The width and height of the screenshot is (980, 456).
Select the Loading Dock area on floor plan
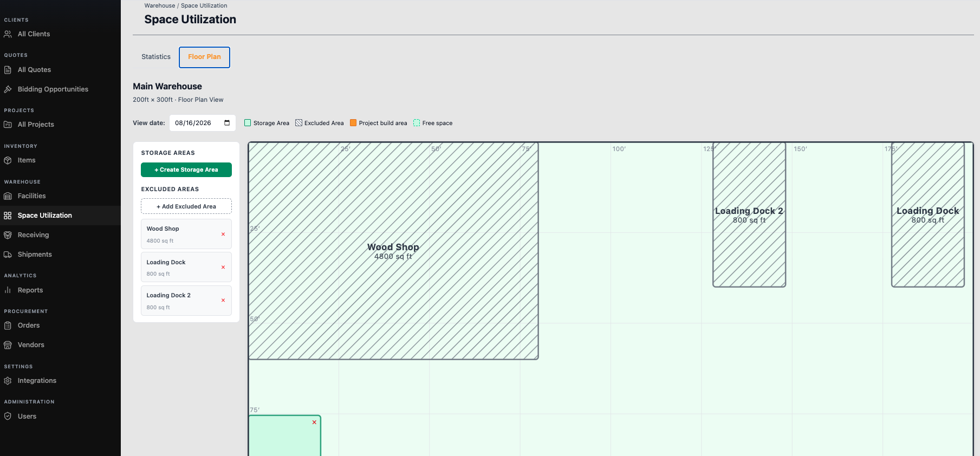(x=928, y=214)
